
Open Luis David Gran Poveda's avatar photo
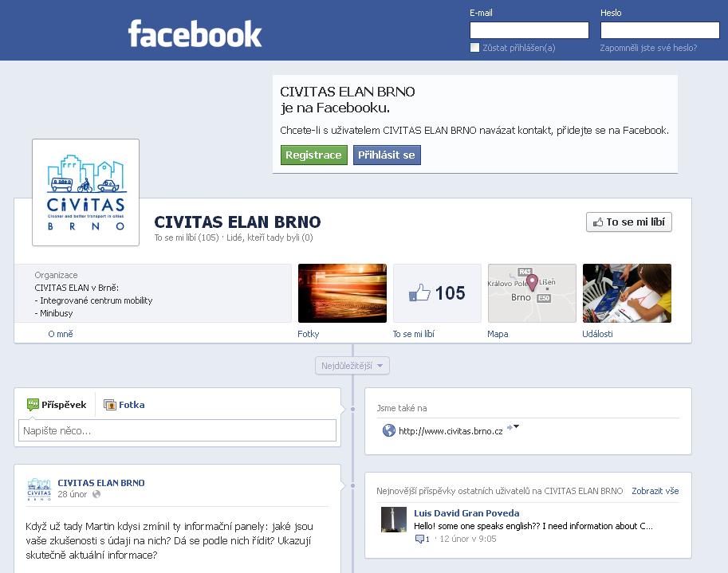click(x=394, y=520)
